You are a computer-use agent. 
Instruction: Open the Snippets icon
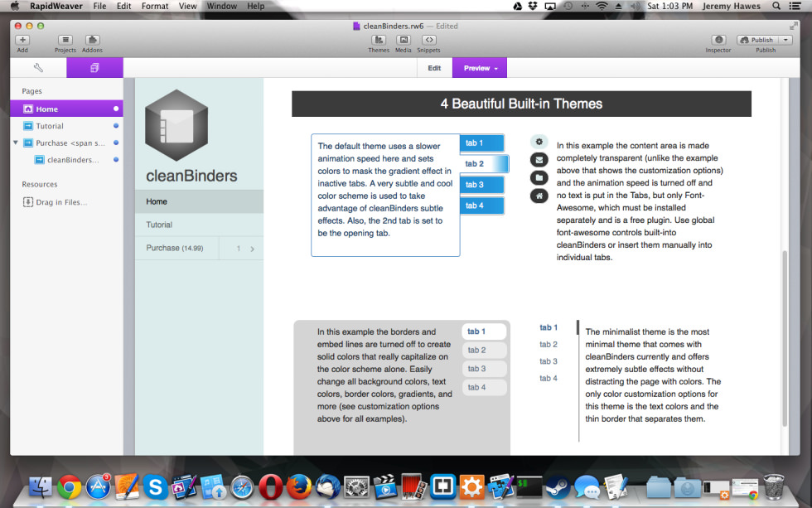click(429, 40)
